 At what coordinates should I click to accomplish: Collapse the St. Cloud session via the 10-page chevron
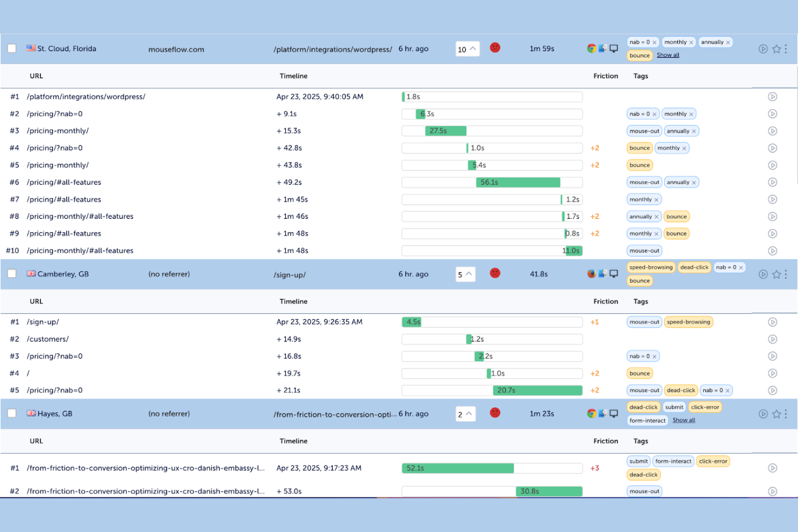click(468, 49)
